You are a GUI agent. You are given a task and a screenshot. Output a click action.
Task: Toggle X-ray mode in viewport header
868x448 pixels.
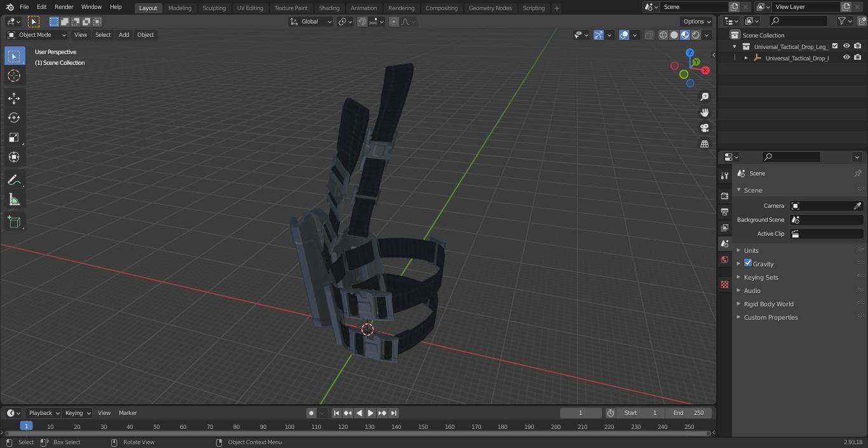(x=649, y=35)
